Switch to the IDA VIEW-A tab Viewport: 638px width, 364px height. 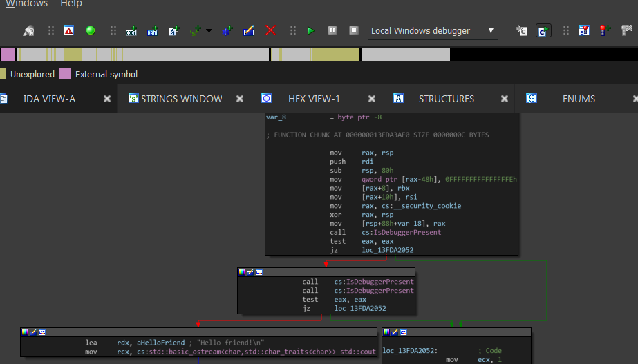click(49, 99)
